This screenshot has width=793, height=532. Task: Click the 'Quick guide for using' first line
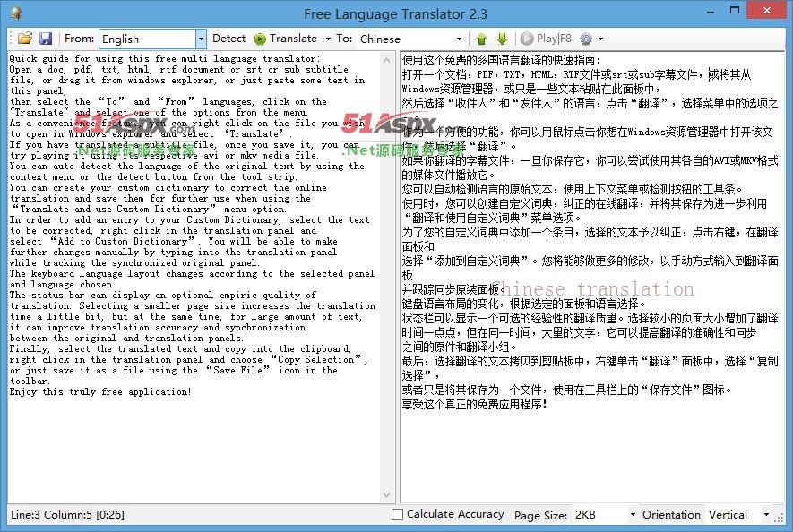tap(164, 58)
